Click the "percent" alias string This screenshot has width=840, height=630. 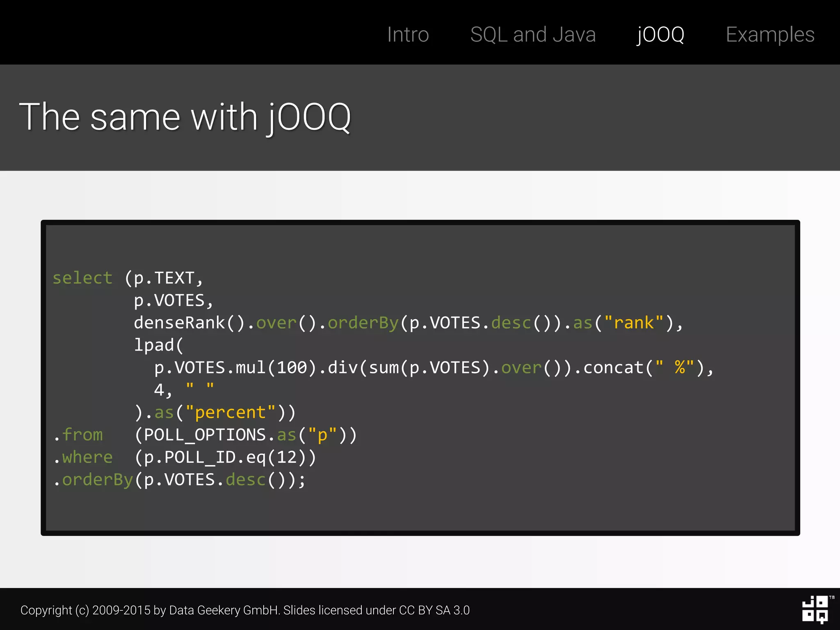(230, 412)
